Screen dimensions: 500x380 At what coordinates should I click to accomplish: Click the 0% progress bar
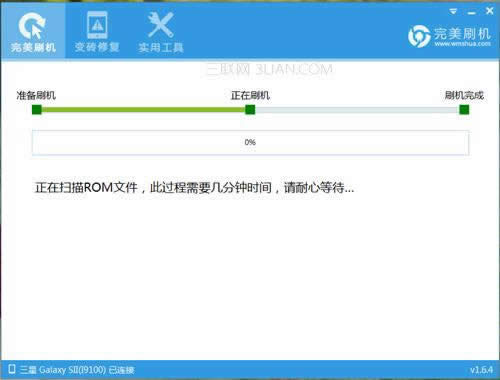(x=250, y=143)
